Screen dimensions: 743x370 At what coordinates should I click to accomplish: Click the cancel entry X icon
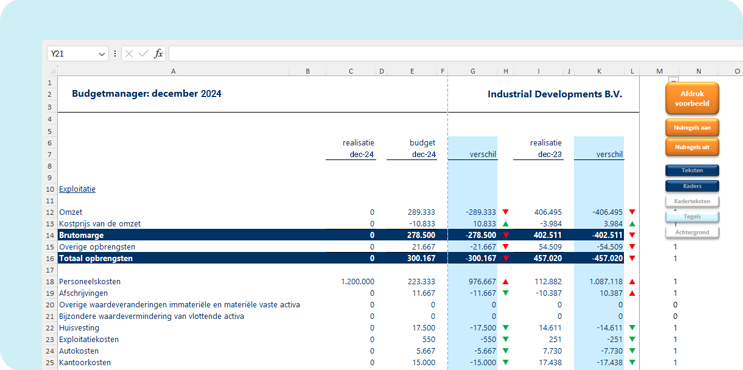pos(129,54)
